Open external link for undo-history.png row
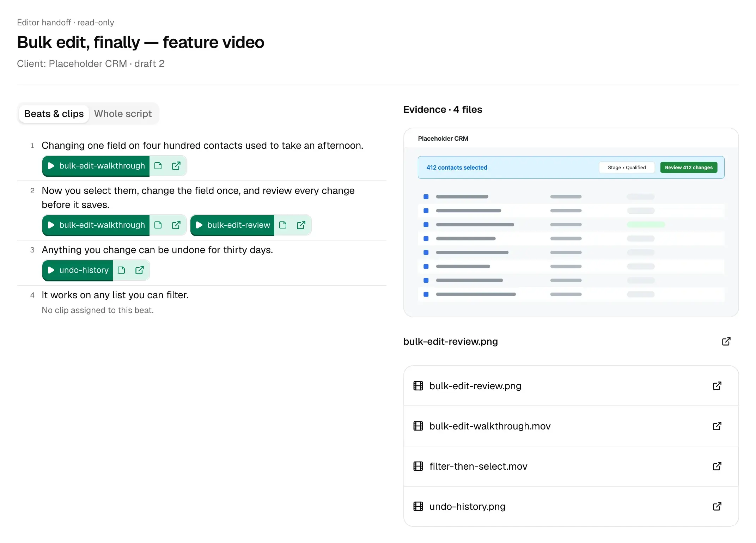756x543 pixels. click(717, 506)
